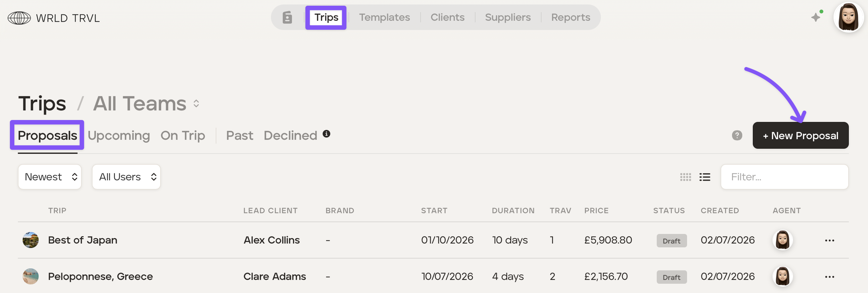Click the Filter input field
Viewport: 868px width, 293px height.
pos(784,177)
